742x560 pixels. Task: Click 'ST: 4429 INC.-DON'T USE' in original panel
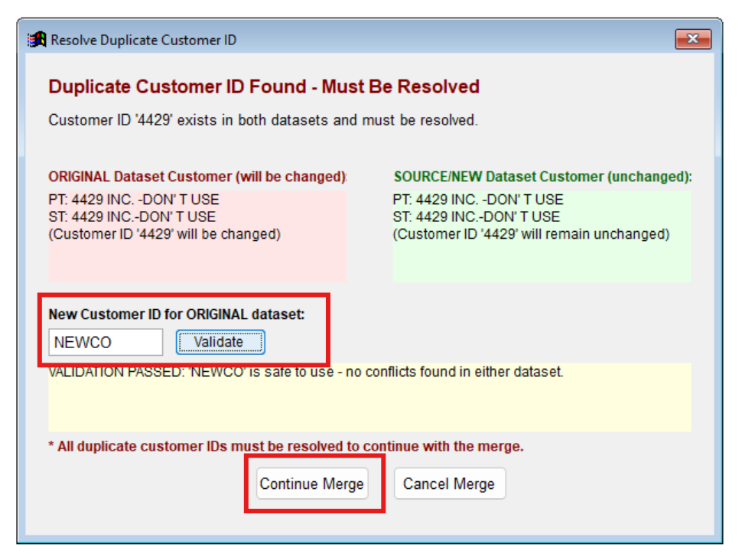pos(132,217)
